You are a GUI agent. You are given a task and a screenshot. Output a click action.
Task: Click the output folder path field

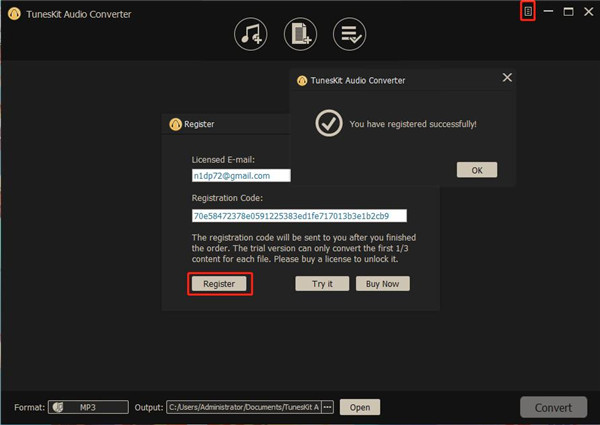tap(243, 407)
